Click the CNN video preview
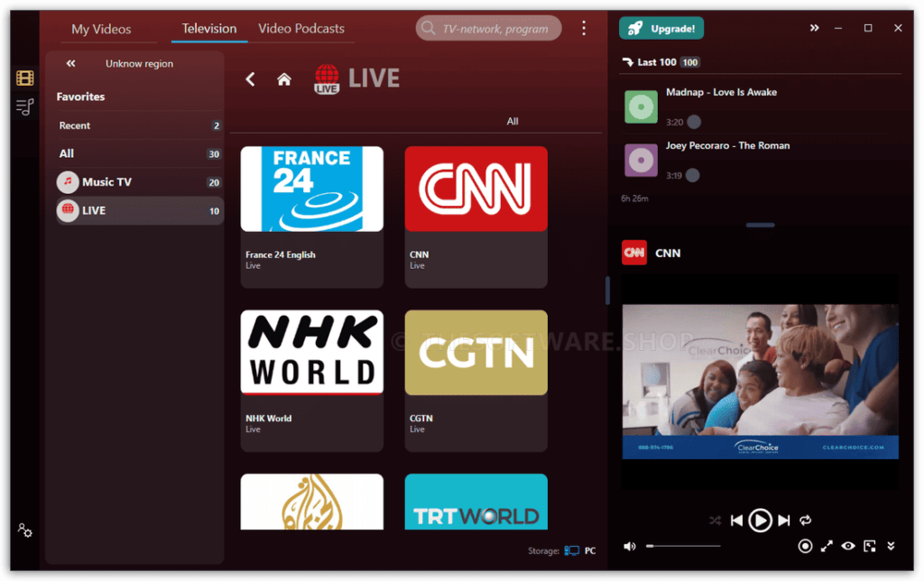Image resolution: width=924 pixels, height=581 pixels. click(760, 382)
